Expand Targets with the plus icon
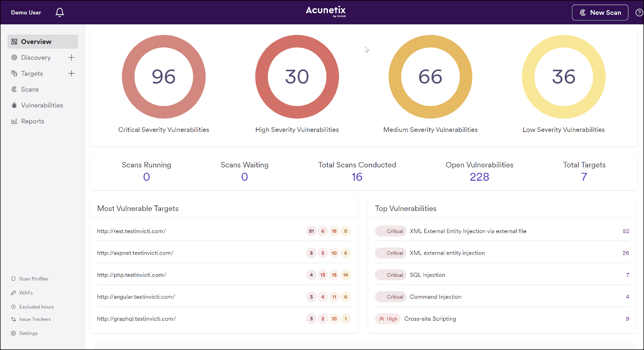The width and height of the screenshot is (644, 350). [x=71, y=74]
